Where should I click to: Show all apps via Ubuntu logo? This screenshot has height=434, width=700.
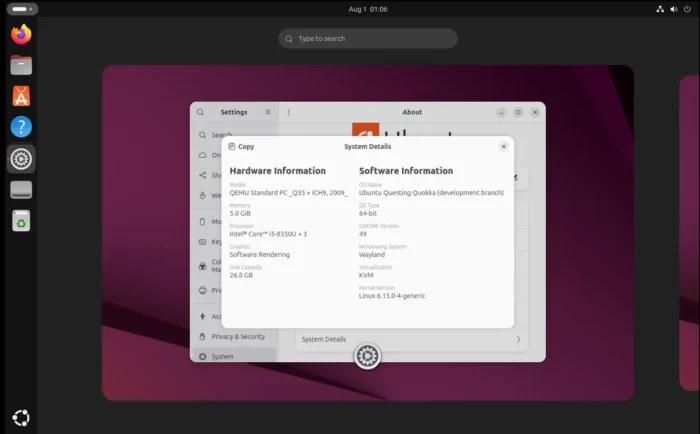(x=21, y=417)
